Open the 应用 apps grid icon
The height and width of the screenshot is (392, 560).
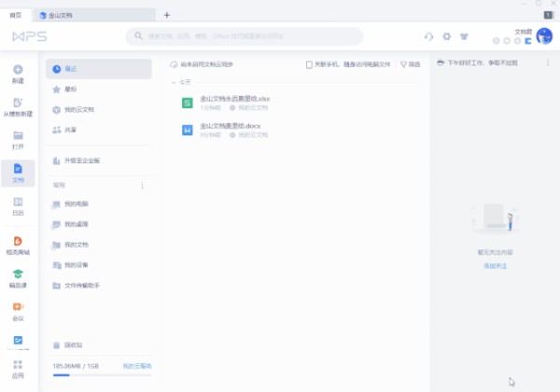[x=18, y=365]
